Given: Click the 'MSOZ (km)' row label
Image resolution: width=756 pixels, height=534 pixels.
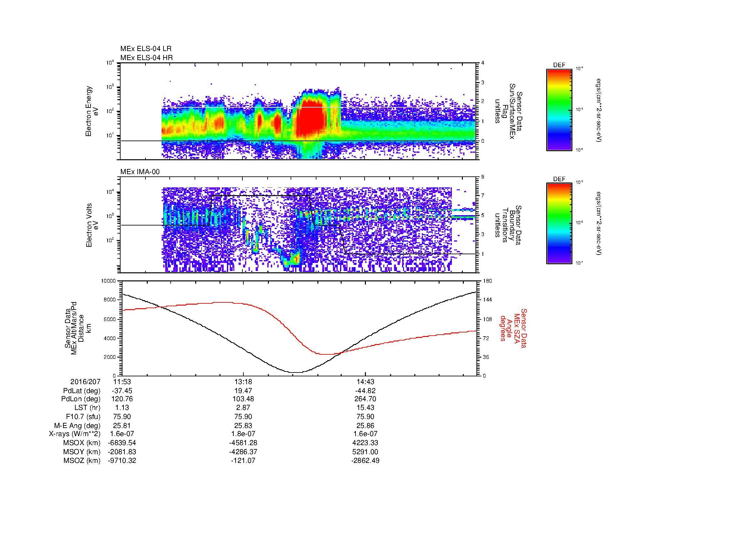Looking at the screenshot, I should click(82, 461).
